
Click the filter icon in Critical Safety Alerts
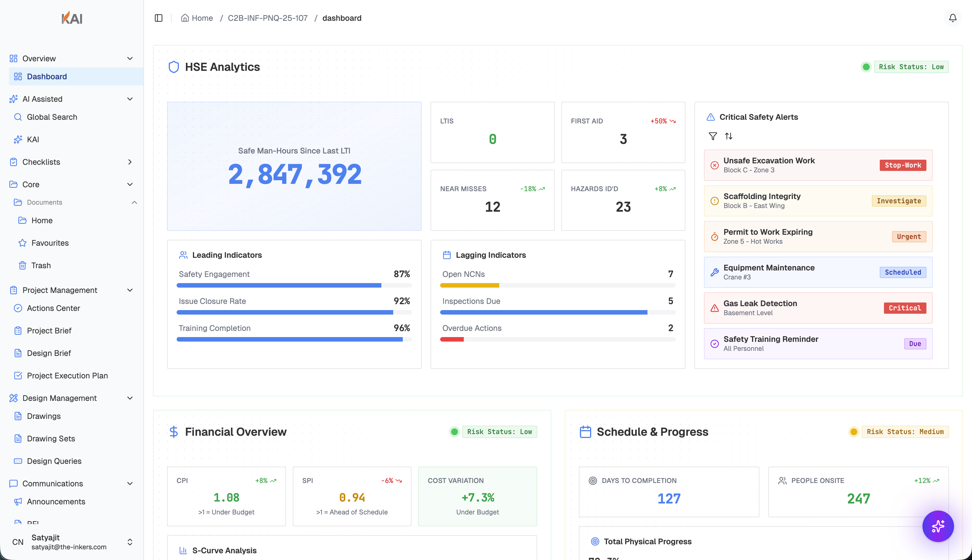pyautogui.click(x=713, y=136)
